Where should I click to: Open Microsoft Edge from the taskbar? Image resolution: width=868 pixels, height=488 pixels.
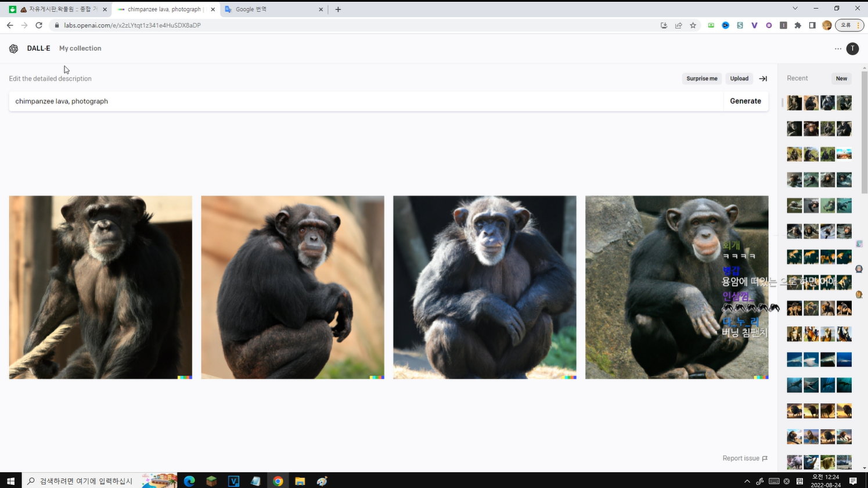pyautogui.click(x=189, y=481)
